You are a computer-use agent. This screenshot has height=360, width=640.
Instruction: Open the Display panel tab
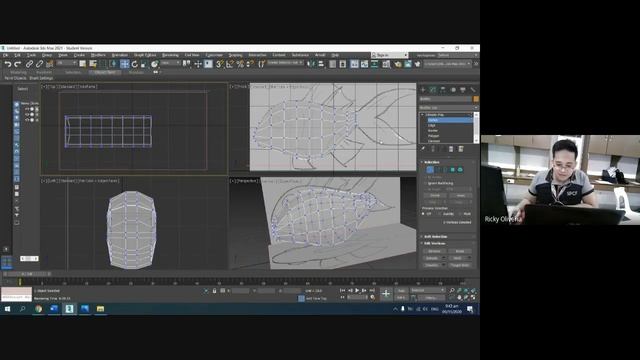point(462,89)
